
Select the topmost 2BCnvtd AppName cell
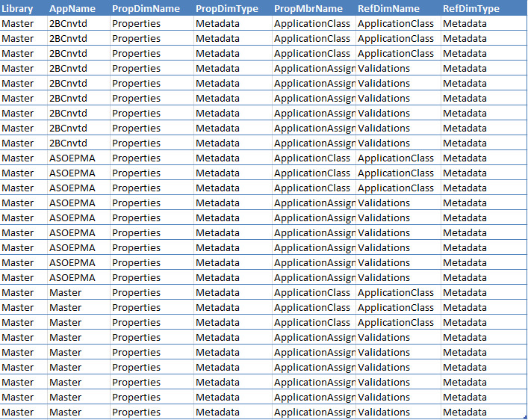(78, 24)
